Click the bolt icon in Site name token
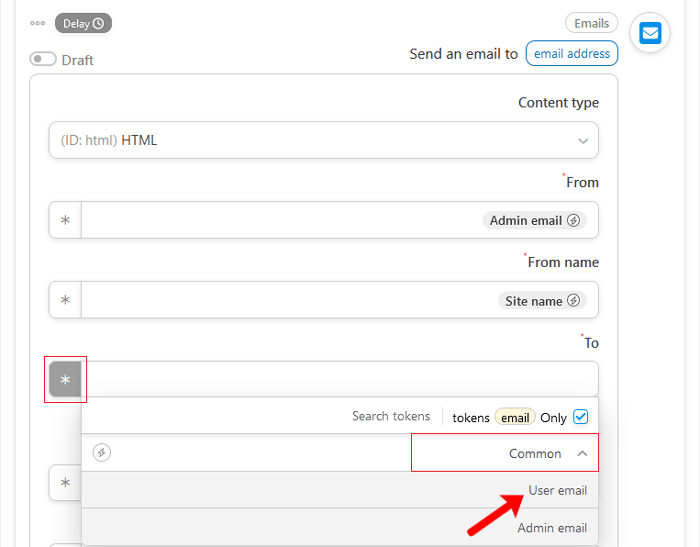 click(573, 300)
